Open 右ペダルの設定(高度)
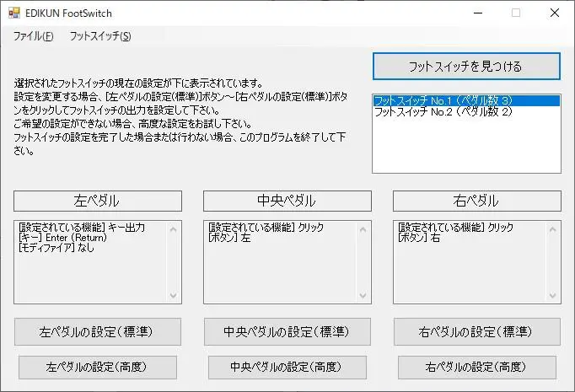Viewport: 575px width, 392px height. [x=476, y=367]
